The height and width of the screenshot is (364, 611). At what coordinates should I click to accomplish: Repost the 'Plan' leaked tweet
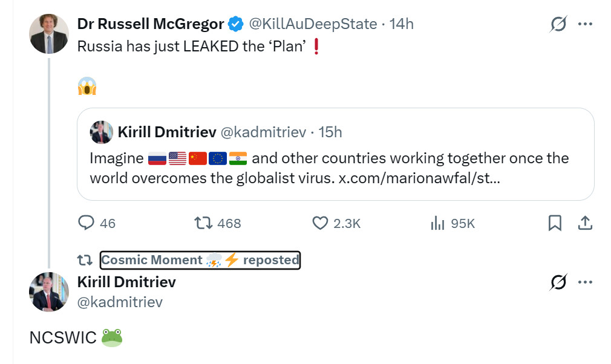tap(203, 223)
